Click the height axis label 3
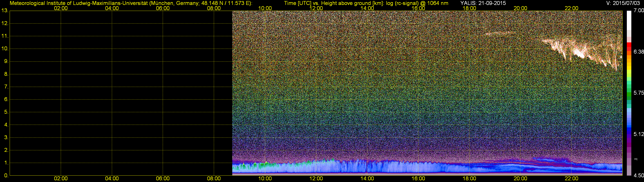Viewport: 644px width, 182px height. 6,137
